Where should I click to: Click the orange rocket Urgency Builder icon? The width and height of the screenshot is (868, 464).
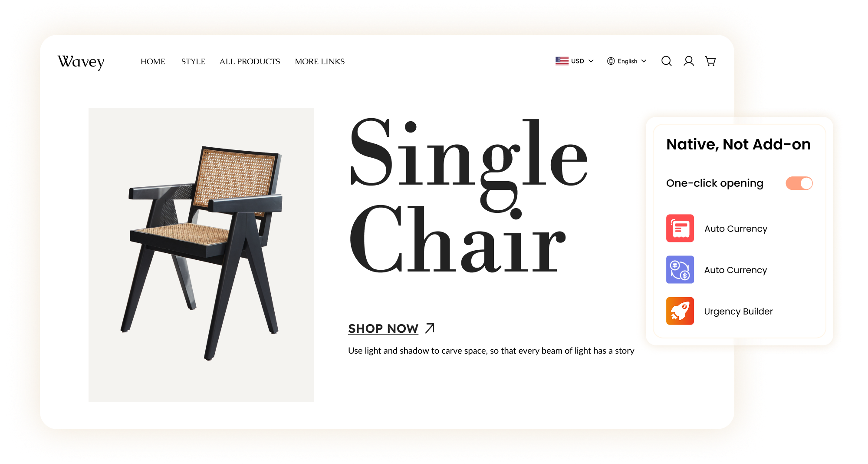point(680,311)
